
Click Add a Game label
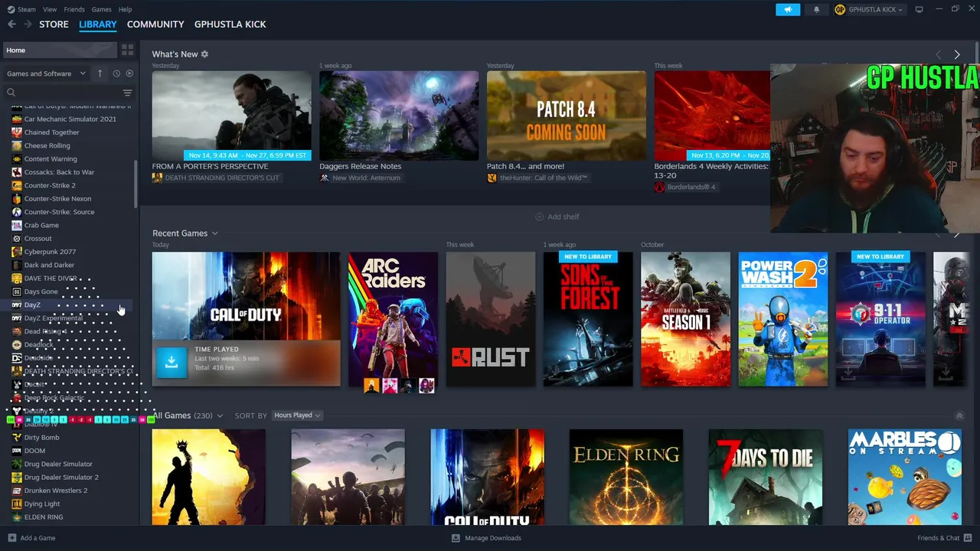(x=38, y=538)
